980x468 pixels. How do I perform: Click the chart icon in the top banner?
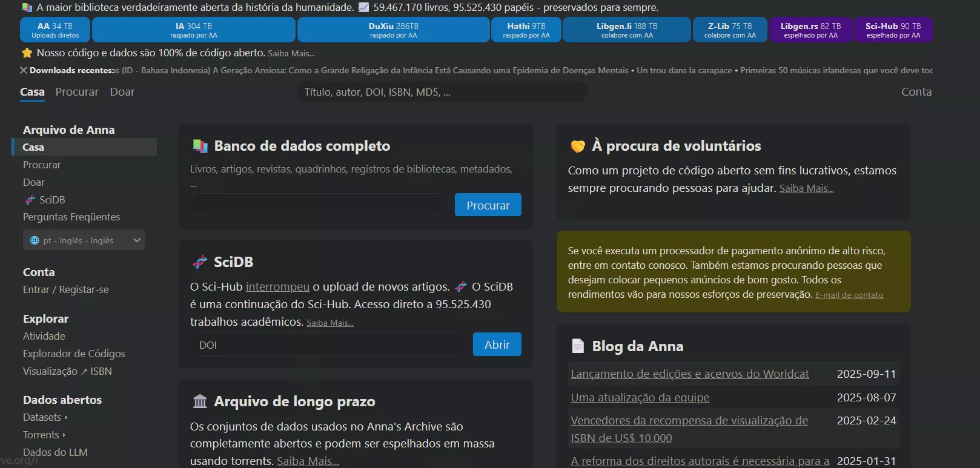point(363,7)
